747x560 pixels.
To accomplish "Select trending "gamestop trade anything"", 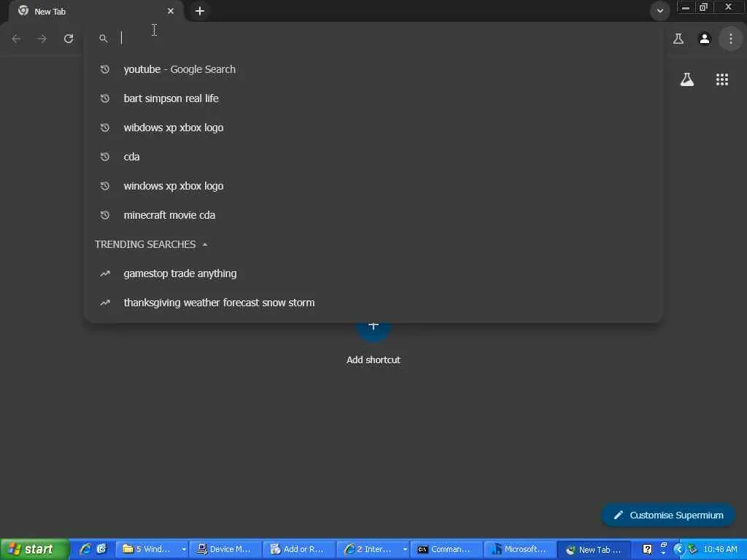I will 373,274.
